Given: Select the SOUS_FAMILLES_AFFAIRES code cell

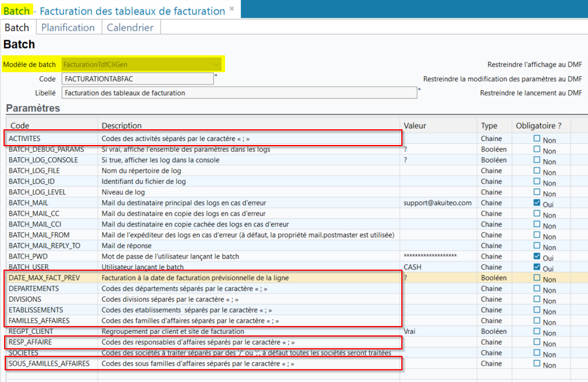Looking at the screenshot, I should (x=52, y=363).
